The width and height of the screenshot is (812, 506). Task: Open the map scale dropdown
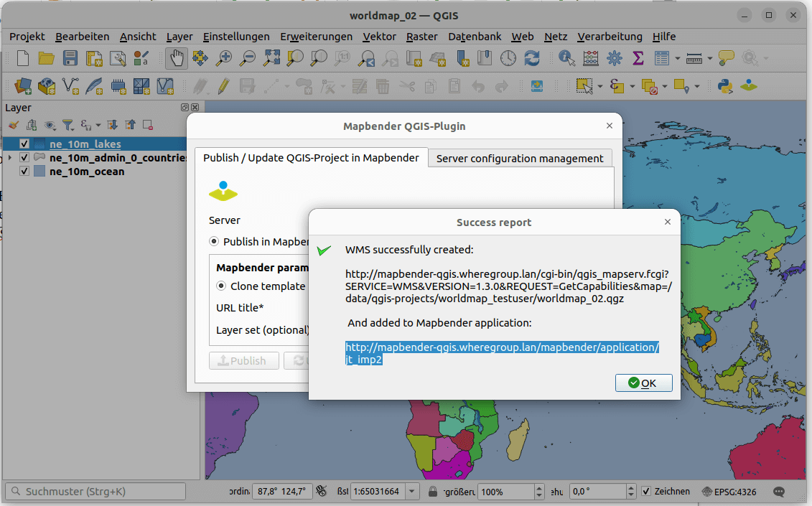pos(412,492)
